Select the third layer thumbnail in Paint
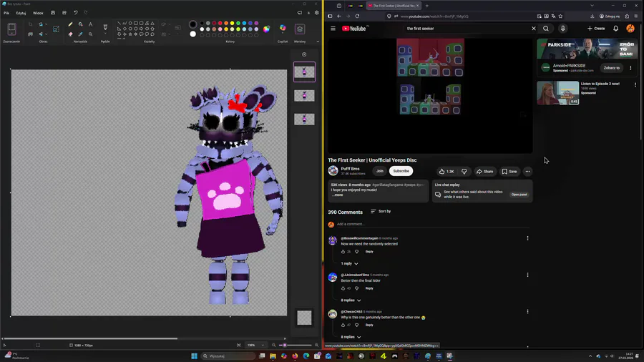Screen dimensions: 644x362 tap(304, 119)
